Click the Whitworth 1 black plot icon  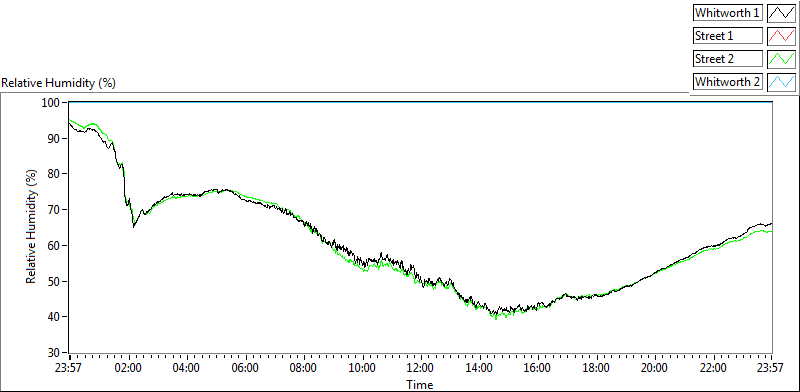click(x=782, y=13)
